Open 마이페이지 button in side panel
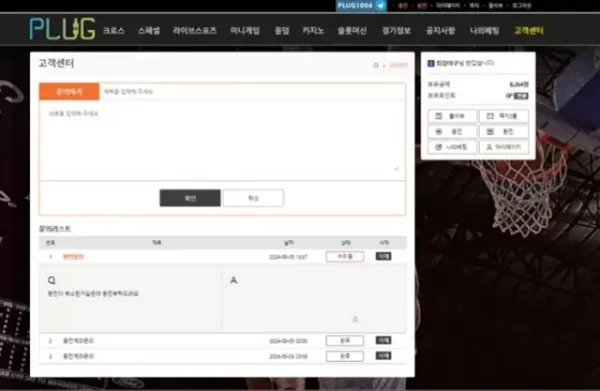Screen dimensions: 600x391 click(504, 147)
